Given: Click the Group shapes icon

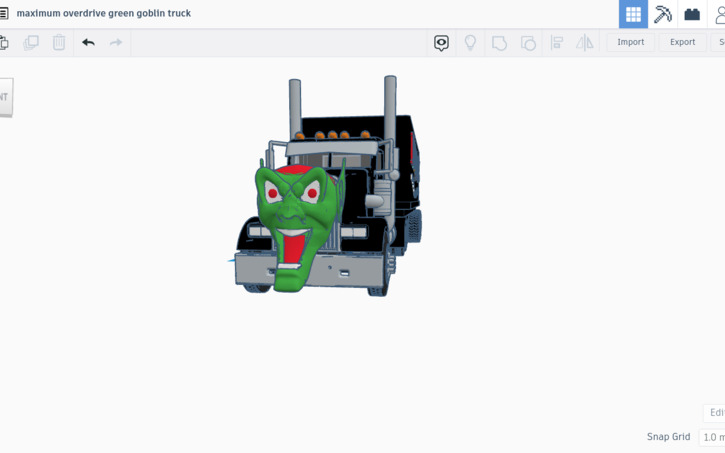Looking at the screenshot, I should click(499, 43).
